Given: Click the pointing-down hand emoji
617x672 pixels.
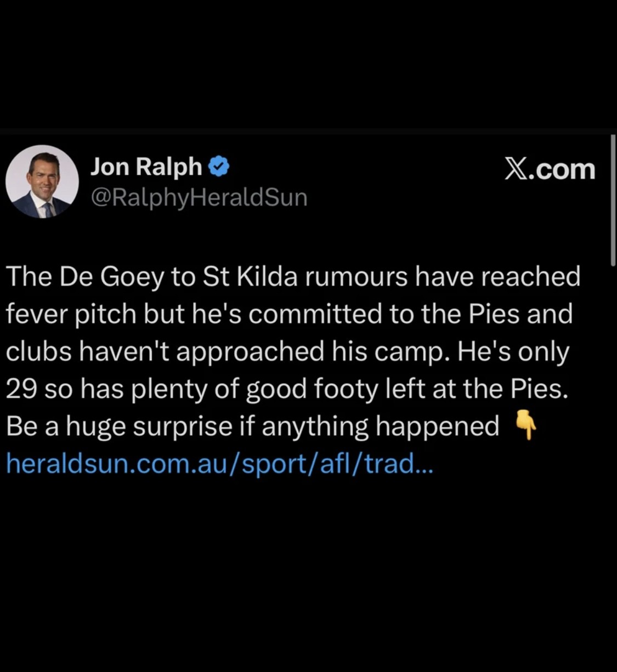Looking at the screenshot, I should click(525, 426).
